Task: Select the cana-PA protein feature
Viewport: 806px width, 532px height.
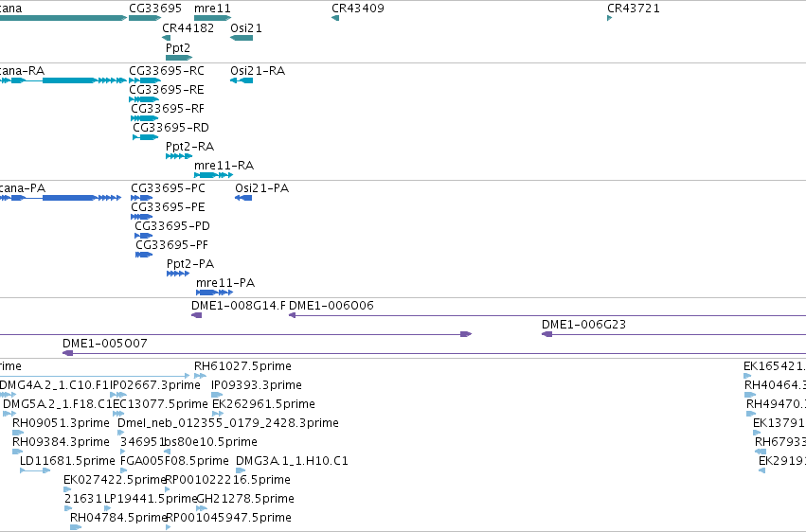Action: [61, 198]
